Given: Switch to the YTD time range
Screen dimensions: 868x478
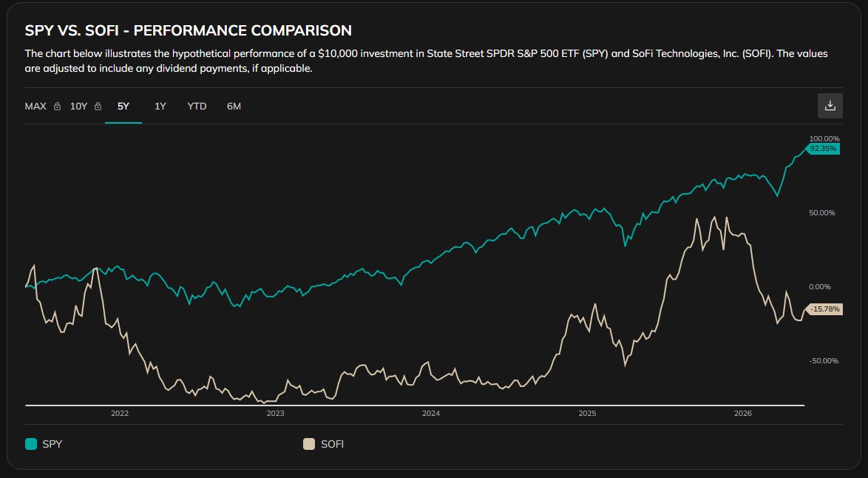Looking at the screenshot, I should tap(197, 107).
